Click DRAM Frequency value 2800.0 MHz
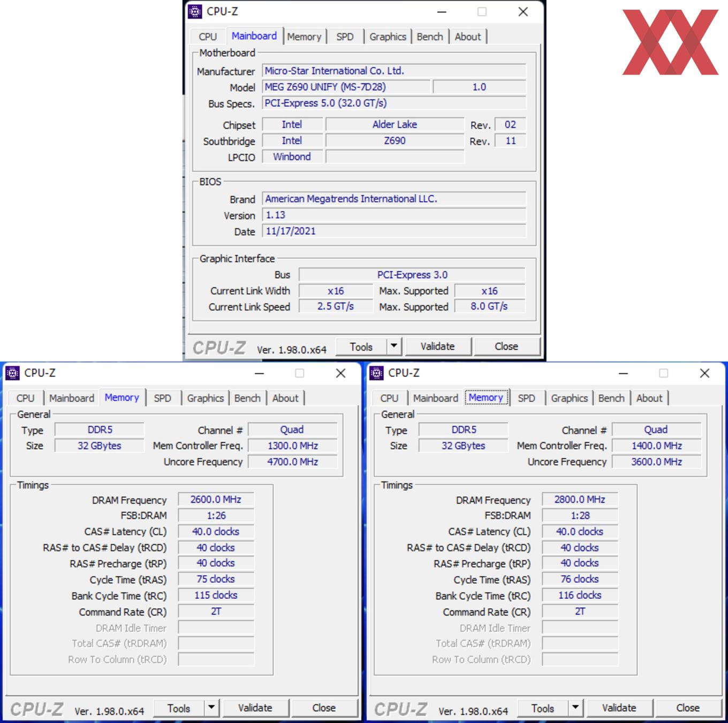The height and width of the screenshot is (723, 728). pyautogui.click(x=580, y=499)
